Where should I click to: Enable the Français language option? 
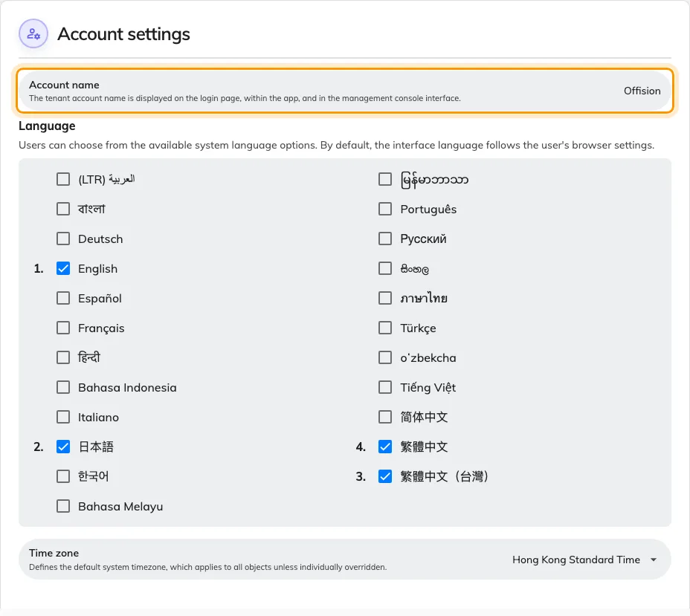click(63, 328)
